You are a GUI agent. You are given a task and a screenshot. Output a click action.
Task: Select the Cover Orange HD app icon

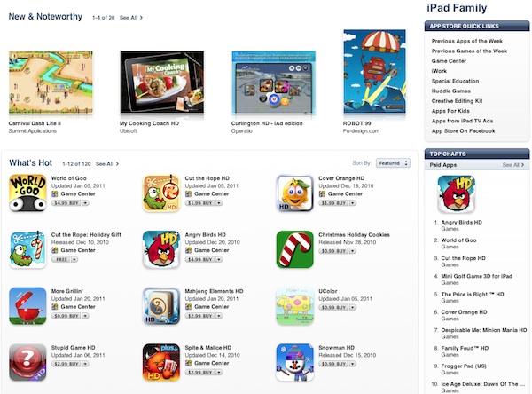click(295, 193)
